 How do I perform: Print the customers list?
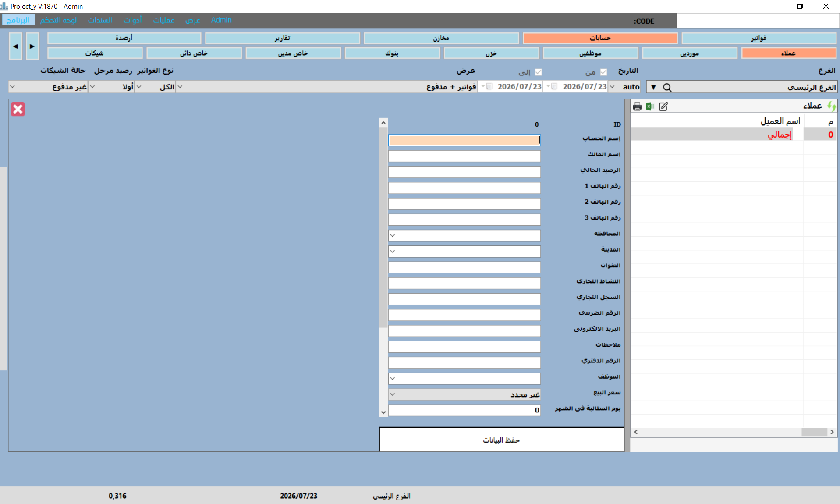(x=637, y=106)
